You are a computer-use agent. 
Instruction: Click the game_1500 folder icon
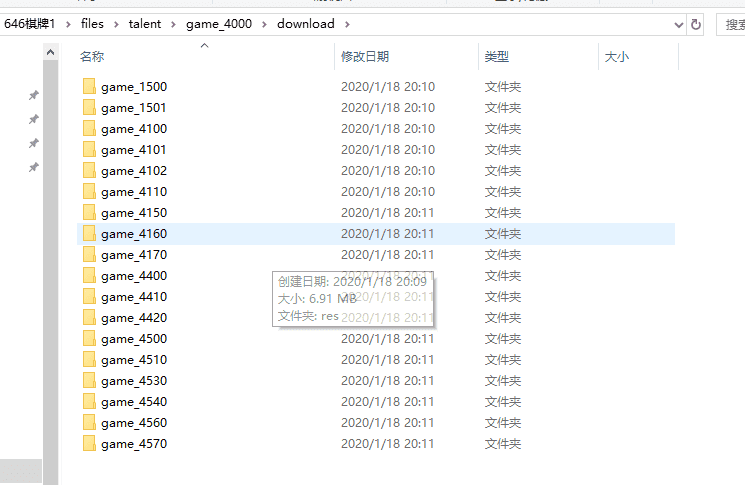(x=89, y=87)
